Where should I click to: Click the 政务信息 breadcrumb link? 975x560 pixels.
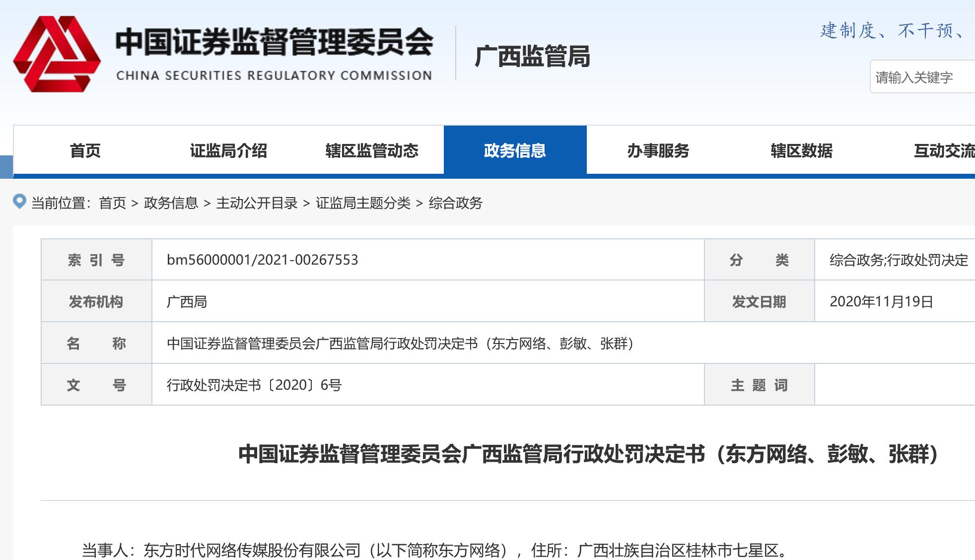coord(171,203)
